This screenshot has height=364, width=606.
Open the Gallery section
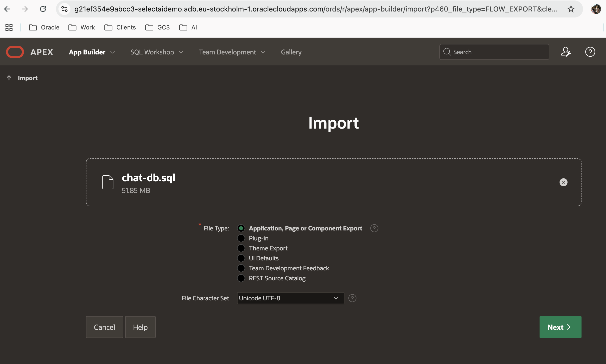pos(291,52)
